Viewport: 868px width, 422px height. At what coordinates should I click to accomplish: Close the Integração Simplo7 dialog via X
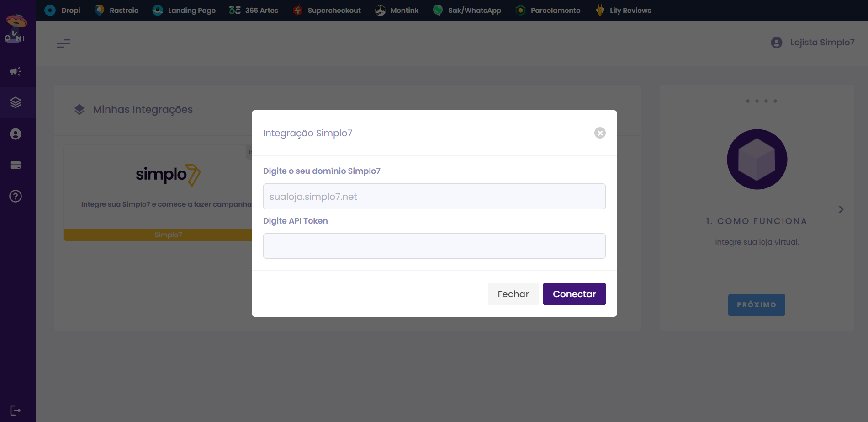click(x=600, y=133)
